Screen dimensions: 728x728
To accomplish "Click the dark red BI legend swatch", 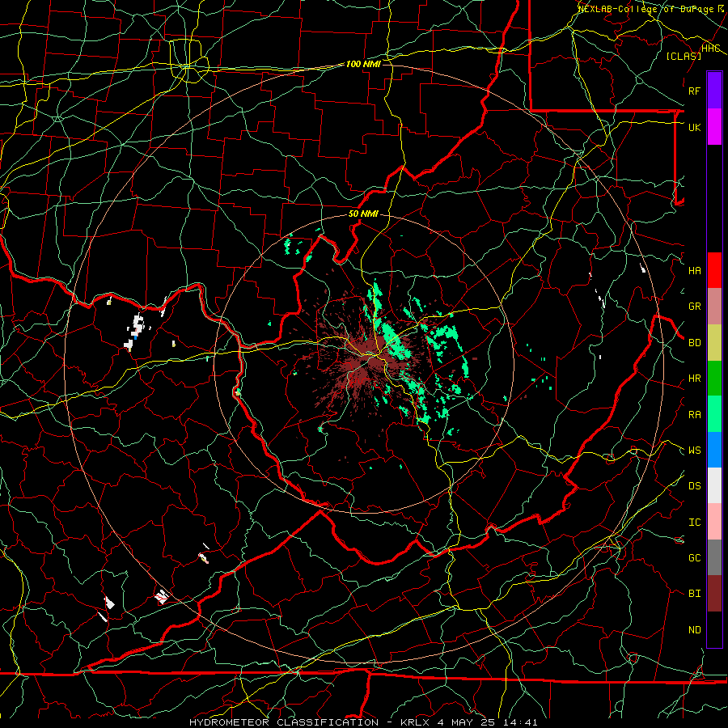I will tap(714, 594).
